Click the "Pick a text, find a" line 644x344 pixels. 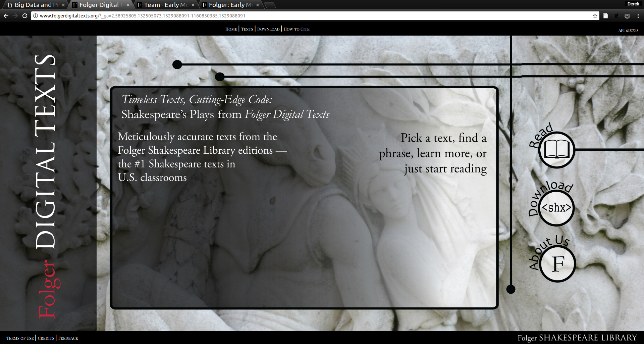pyautogui.click(x=443, y=138)
